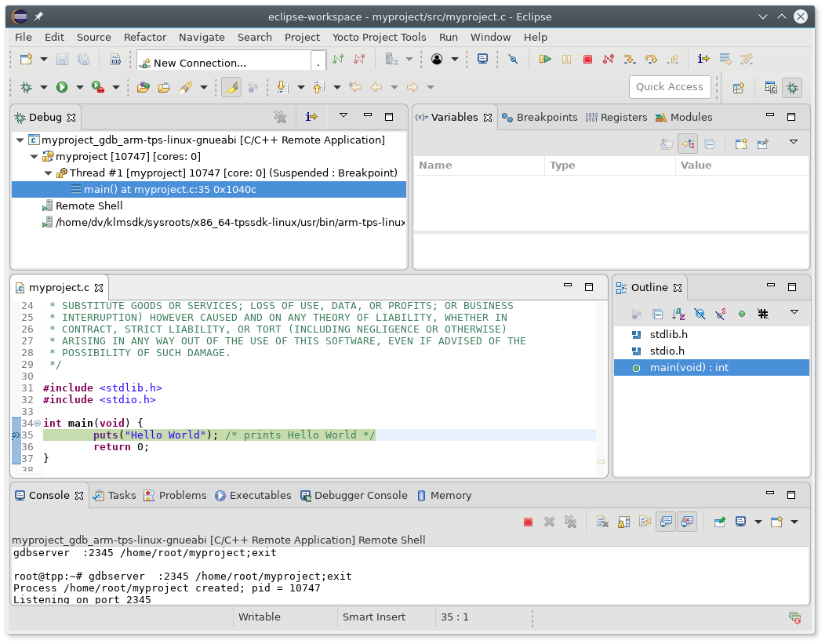Screen dimensions: 825x644
Task: Click Clear Console icon
Action: [602, 522]
